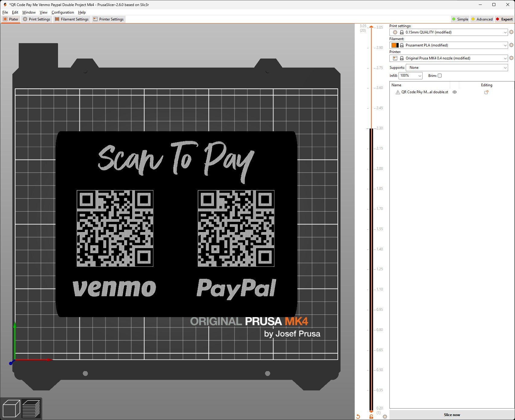Click the Infill: label

point(393,76)
